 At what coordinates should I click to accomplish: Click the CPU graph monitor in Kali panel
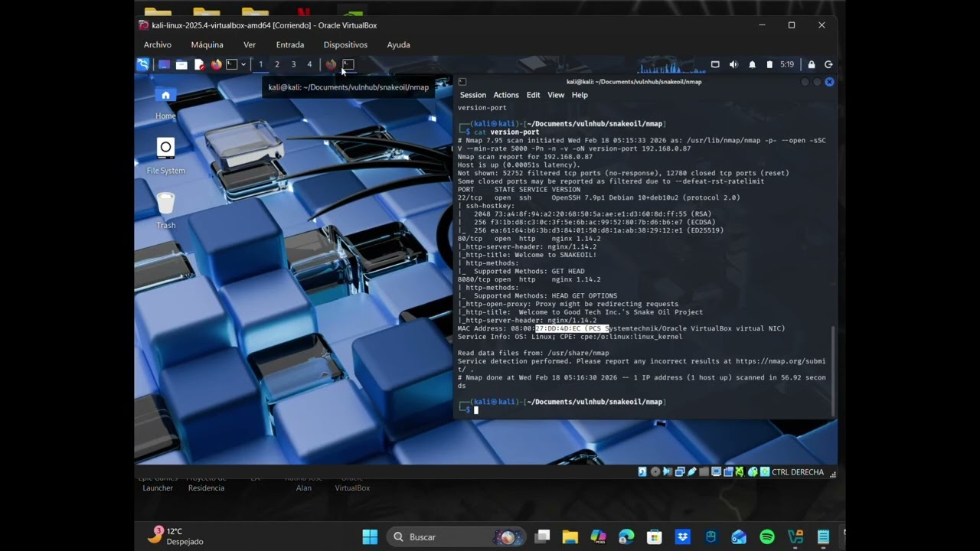click(670, 64)
